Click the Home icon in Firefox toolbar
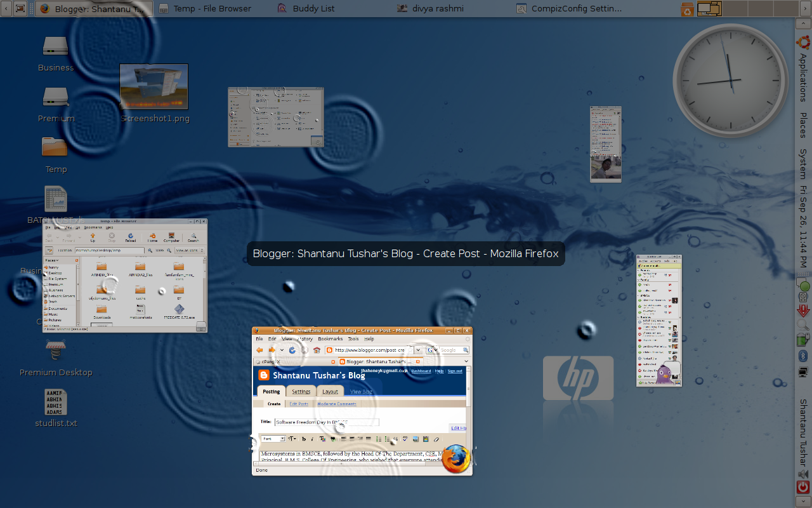Image resolution: width=812 pixels, height=508 pixels. pyautogui.click(x=317, y=350)
